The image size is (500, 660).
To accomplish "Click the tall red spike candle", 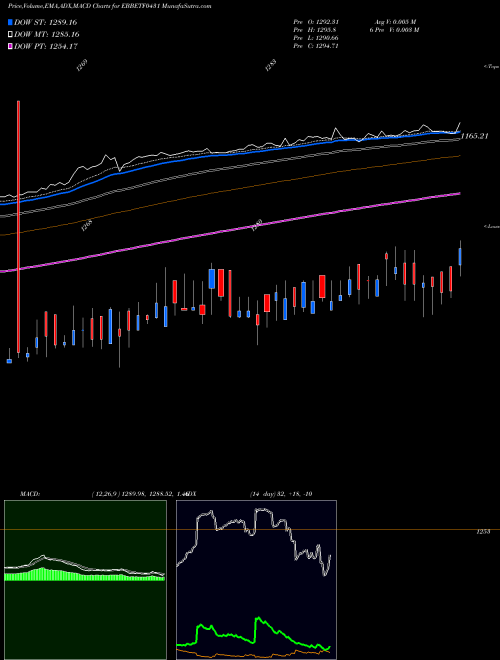I will (x=18, y=226).
